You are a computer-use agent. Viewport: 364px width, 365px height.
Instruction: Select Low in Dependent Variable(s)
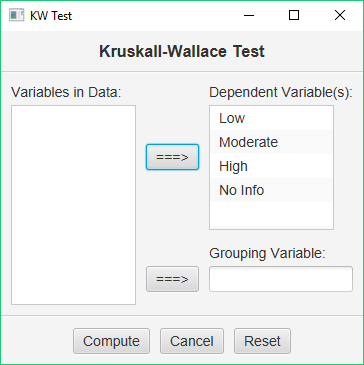pyautogui.click(x=271, y=118)
